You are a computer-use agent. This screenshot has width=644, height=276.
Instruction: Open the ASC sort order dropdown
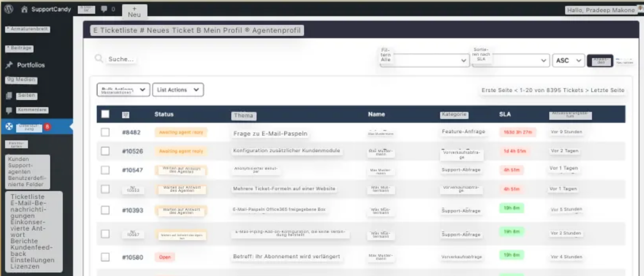[x=568, y=61]
